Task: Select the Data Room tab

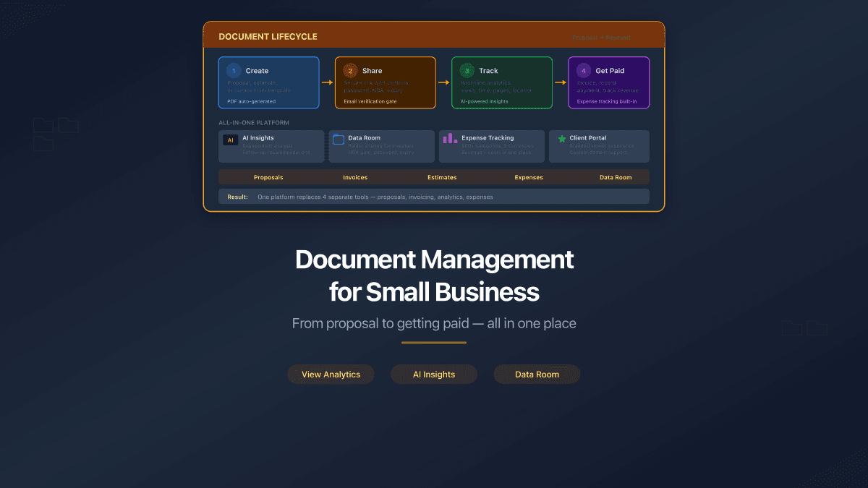Action: (616, 177)
